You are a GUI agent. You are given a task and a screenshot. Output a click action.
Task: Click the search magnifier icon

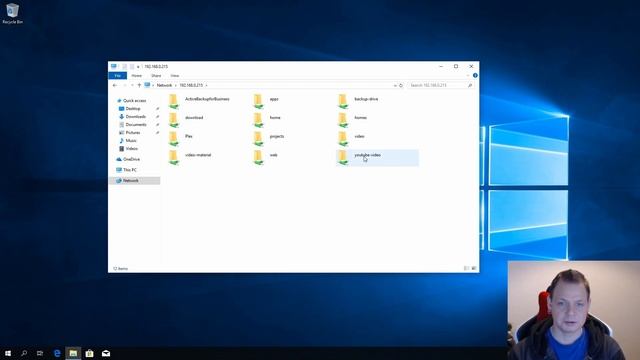470,85
